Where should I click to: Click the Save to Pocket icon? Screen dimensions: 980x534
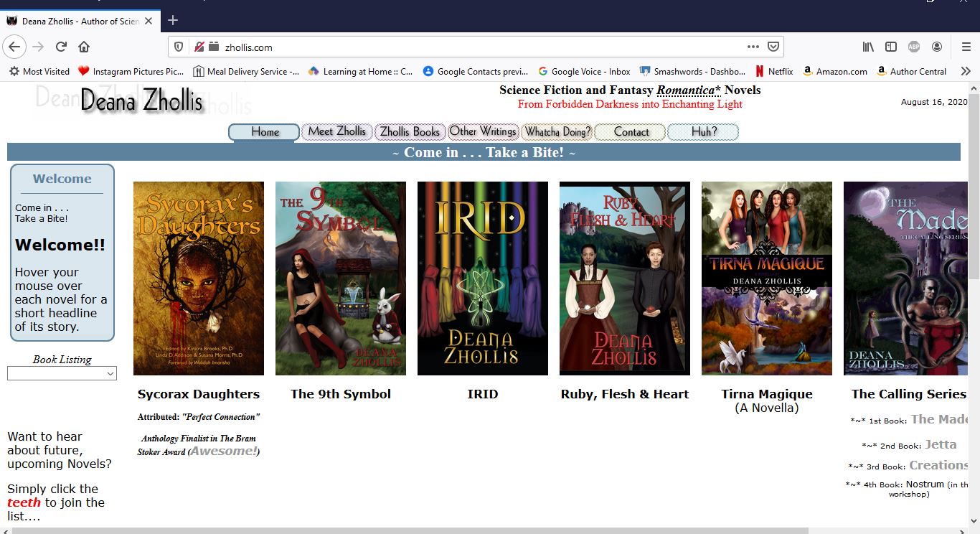click(x=773, y=47)
